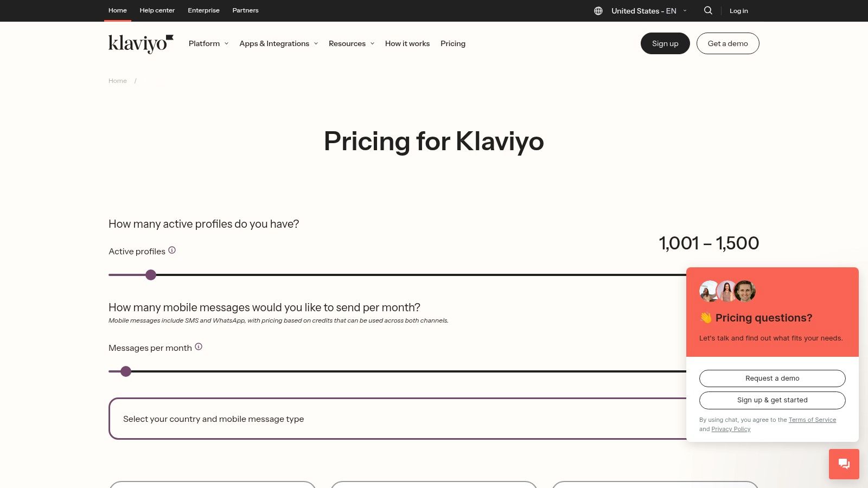Click Request a demo in the chat widget

pyautogui.click(x=772, y=378)
